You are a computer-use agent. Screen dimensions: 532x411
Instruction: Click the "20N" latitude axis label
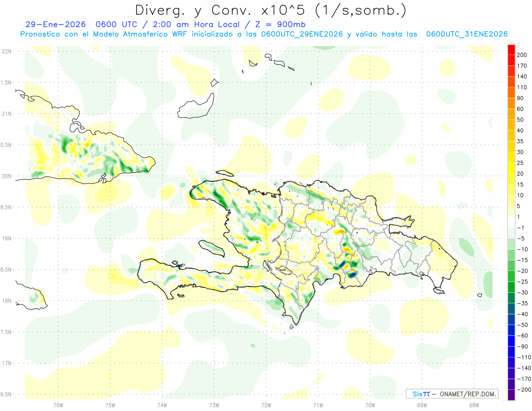point(7,176)
